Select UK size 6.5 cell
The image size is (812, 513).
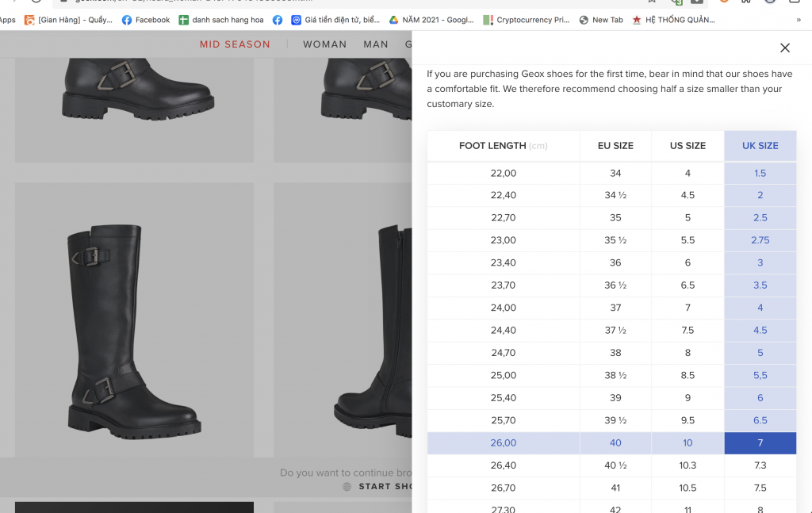(x=760, y=420)
